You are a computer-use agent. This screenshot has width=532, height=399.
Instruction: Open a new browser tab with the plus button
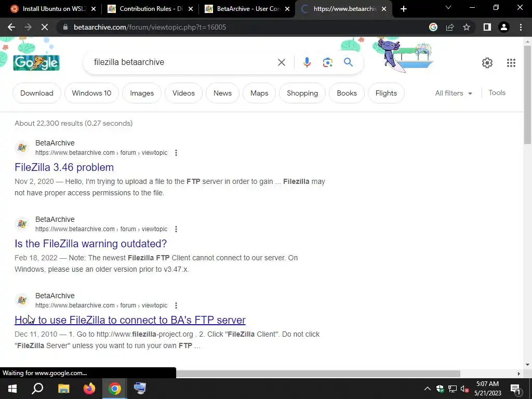[403, 9]
